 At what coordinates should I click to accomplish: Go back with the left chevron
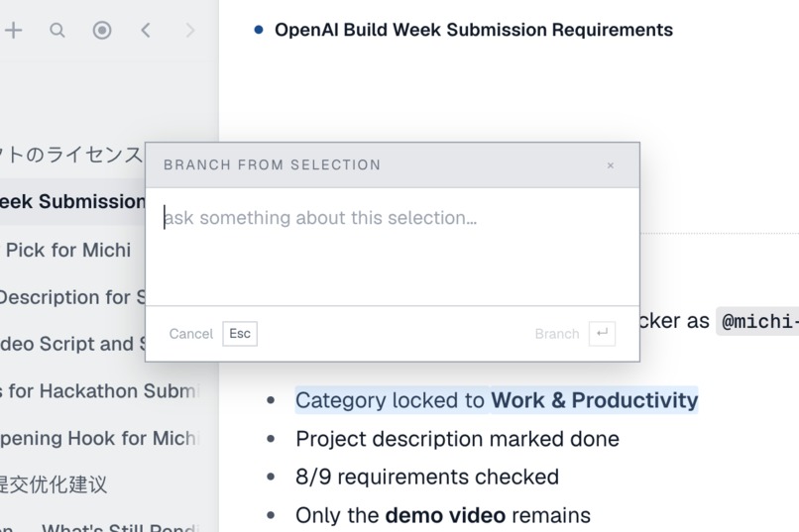click(x=146, y=31)
